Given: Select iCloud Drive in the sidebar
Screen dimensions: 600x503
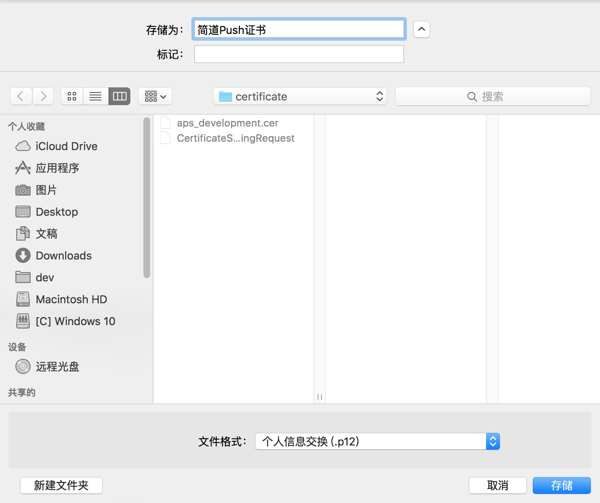Looking at the screenshot, I should pos(56,146).
